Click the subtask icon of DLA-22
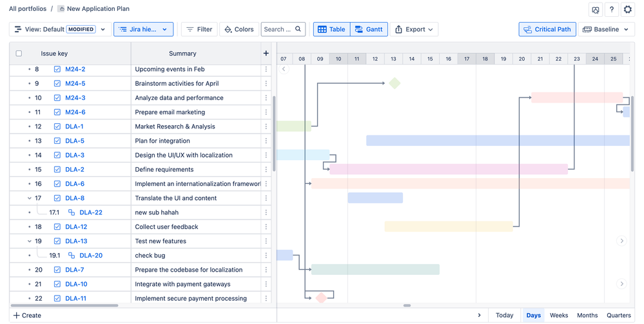Viewport: 644px width, 324px height. pyautogui.click(x=72, y=212)
